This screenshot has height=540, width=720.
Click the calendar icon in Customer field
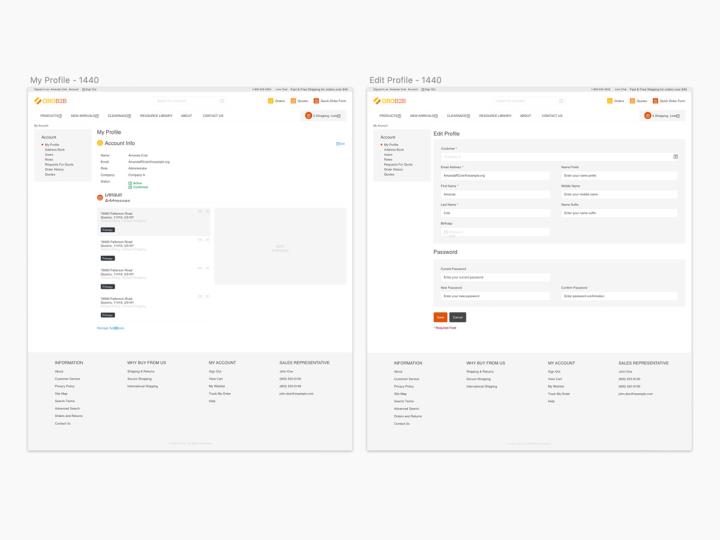tap(676, 156)
